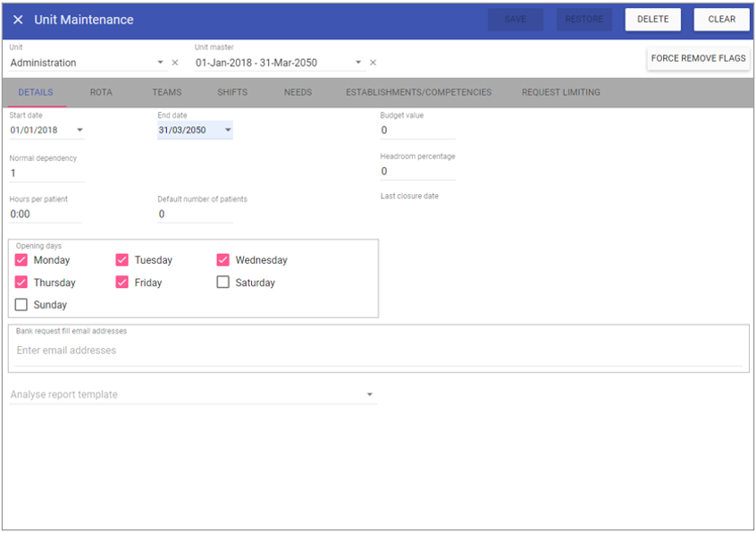Uncheck the Monday opening day checkbox
Screen dimensions: 756x533
click(21, 260)
